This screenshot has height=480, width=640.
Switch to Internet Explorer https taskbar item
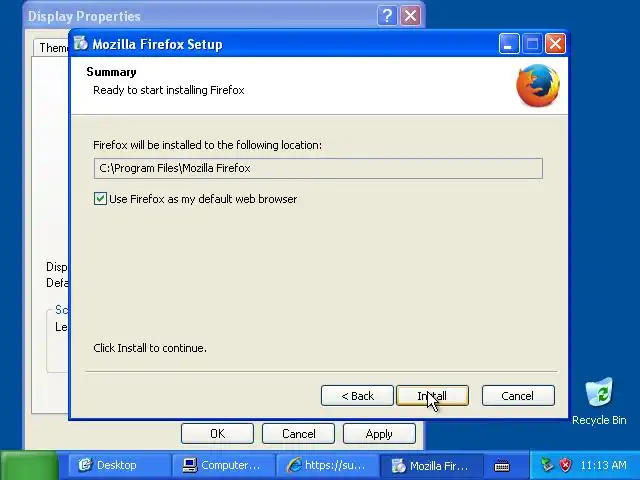327,465
